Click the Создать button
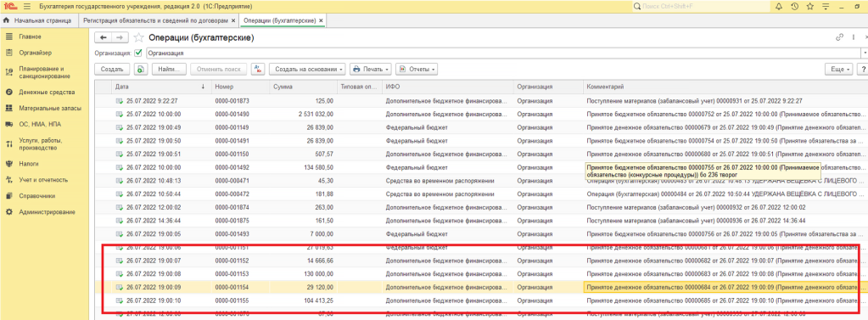This screenshot has height=320, width=868. [x=112, y=70]
